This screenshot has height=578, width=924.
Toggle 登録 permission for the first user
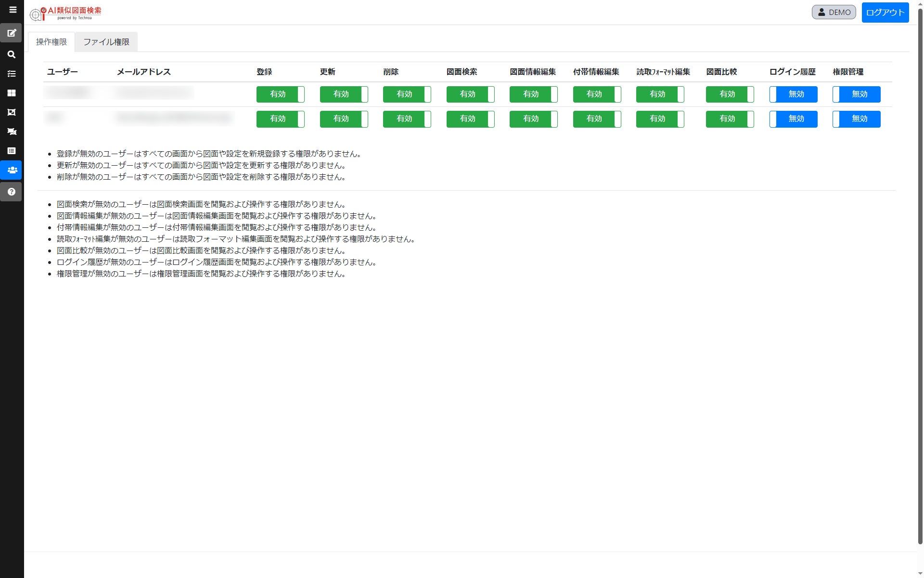pyautogui.click(x=280, y=94)
